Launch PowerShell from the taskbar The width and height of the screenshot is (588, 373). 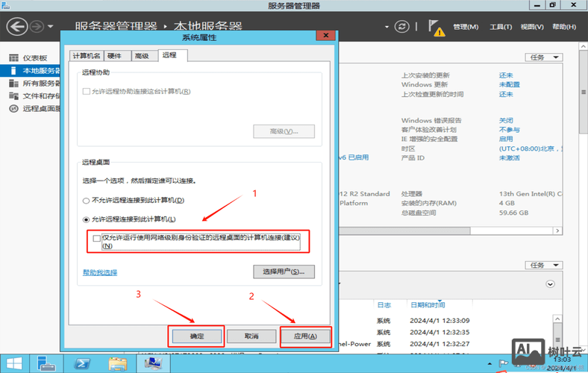coord(82,363)
